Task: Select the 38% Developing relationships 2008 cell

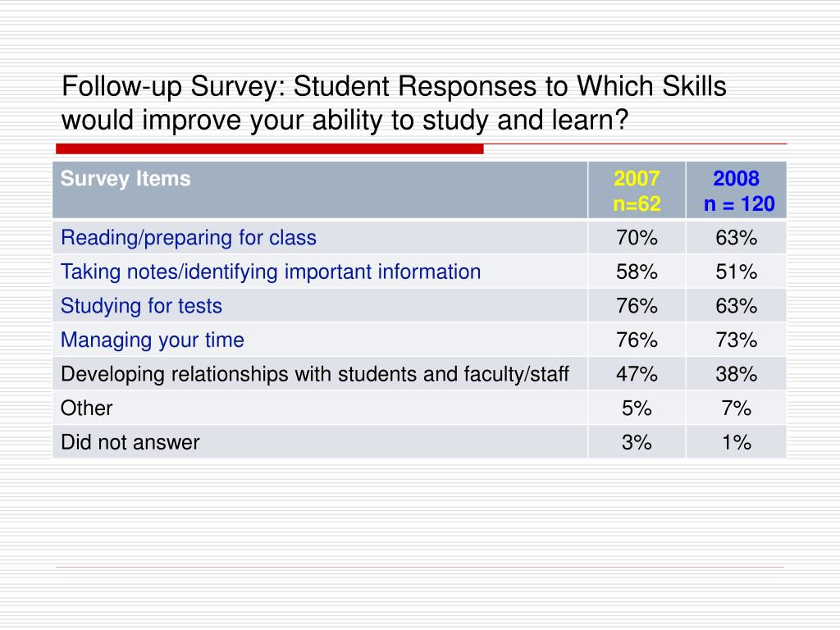Action: pos(736,373)
